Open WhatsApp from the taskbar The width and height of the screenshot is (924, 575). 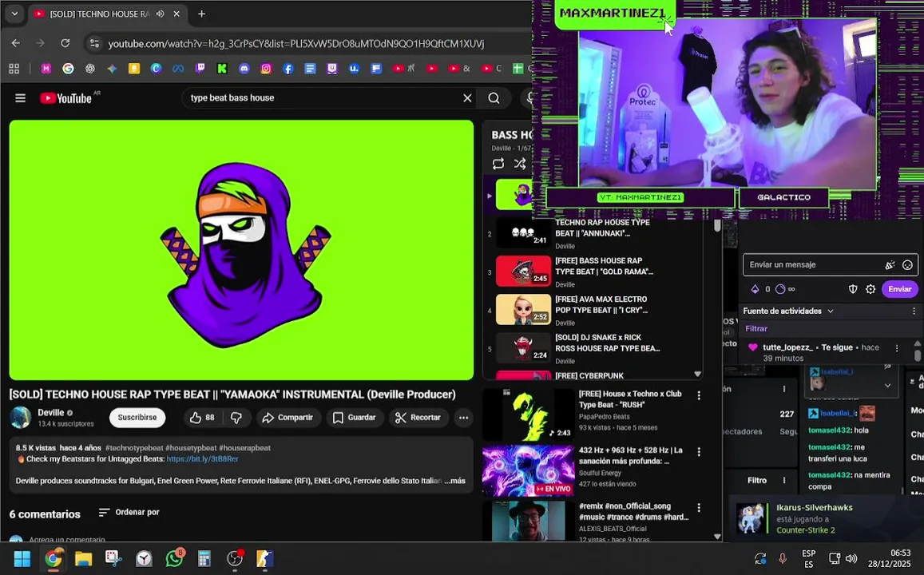tap(174, 558)
